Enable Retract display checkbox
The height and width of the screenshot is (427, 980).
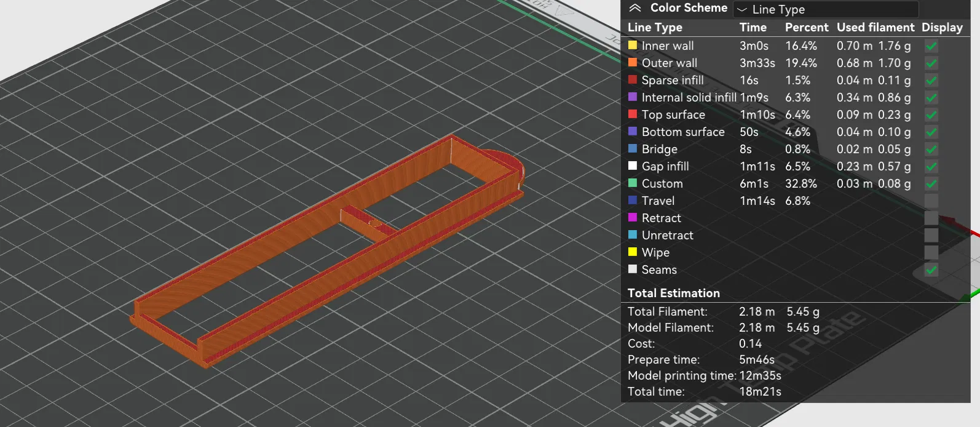[931, 218]
